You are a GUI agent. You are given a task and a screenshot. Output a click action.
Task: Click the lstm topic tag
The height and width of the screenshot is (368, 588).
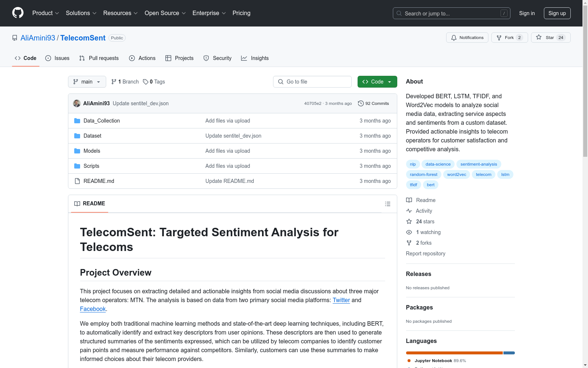505,174
